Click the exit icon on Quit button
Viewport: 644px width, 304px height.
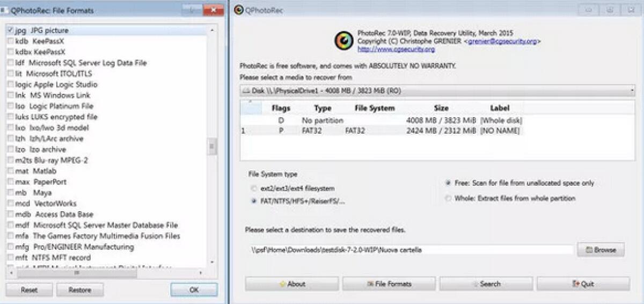[x=576, y=284]
